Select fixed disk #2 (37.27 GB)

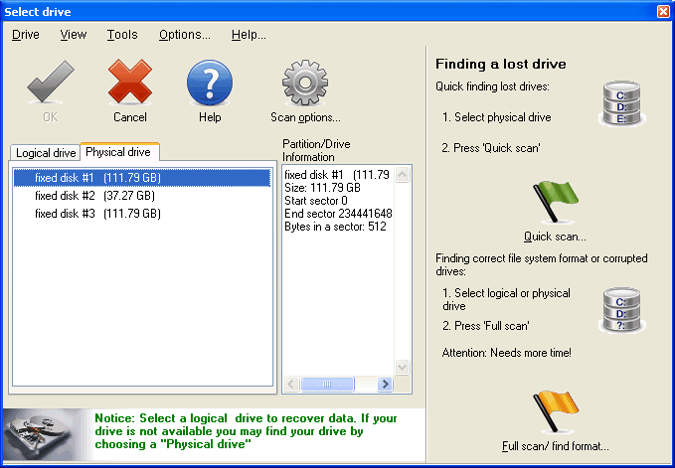142,196
